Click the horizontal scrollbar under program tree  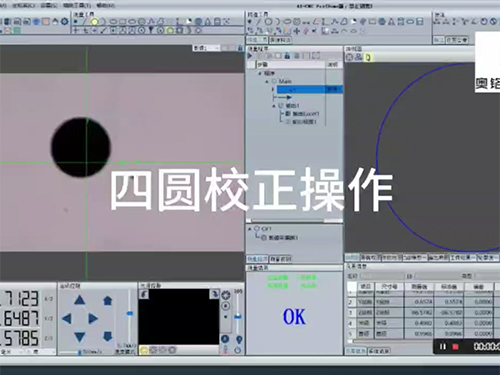tap(295, 220)
